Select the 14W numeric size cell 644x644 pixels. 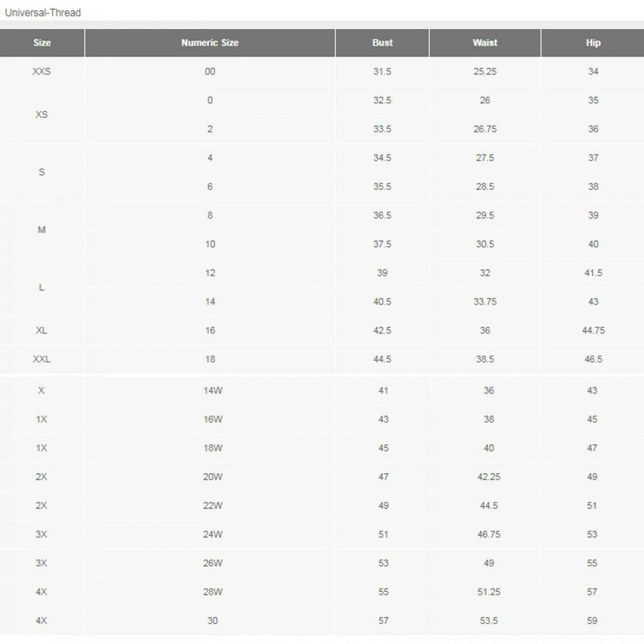[213, 391]
